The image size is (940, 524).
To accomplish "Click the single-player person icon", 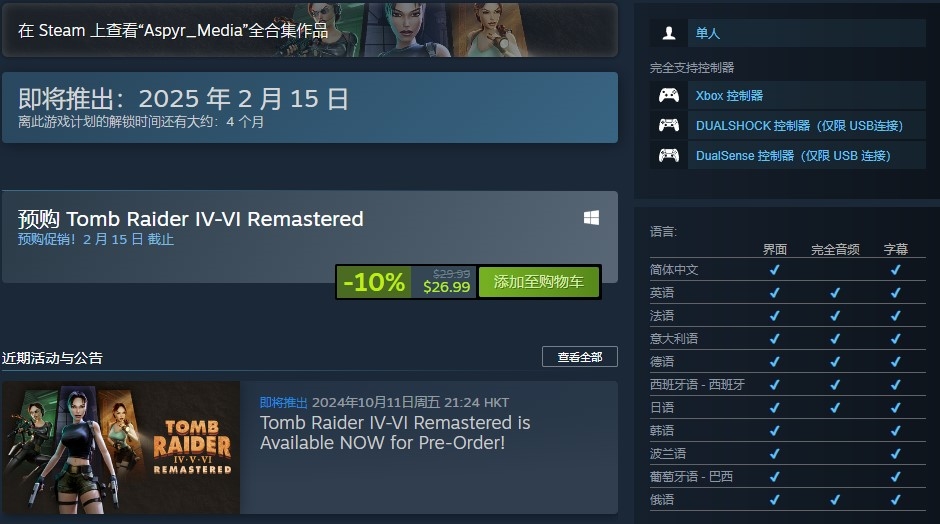I will pyautogui.click(x=669, y=33).
